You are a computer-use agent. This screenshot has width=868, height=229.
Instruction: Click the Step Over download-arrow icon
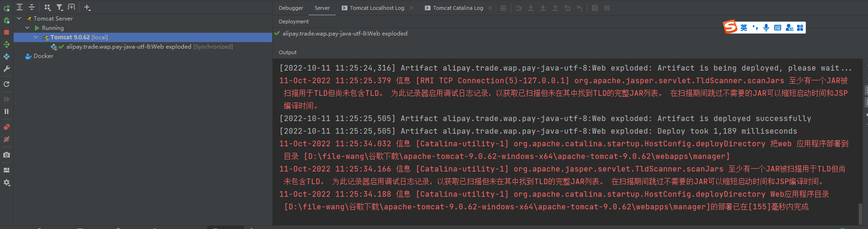pos(531,8)
